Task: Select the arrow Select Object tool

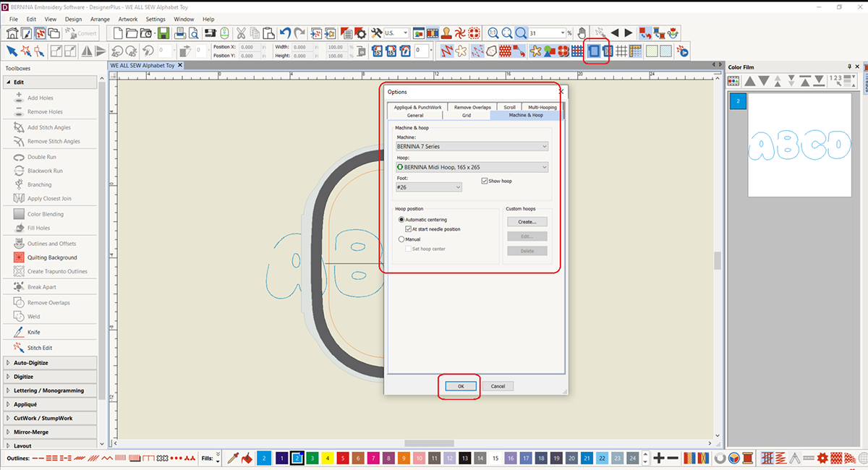Action: [12, 51]
